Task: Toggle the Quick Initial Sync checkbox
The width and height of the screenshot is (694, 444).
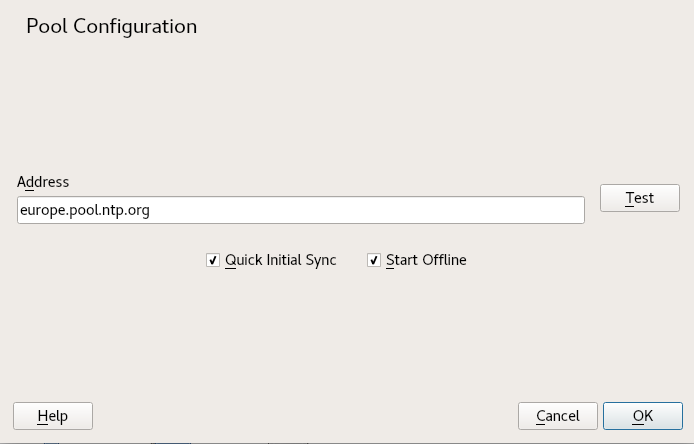Action: coord(213,260)
